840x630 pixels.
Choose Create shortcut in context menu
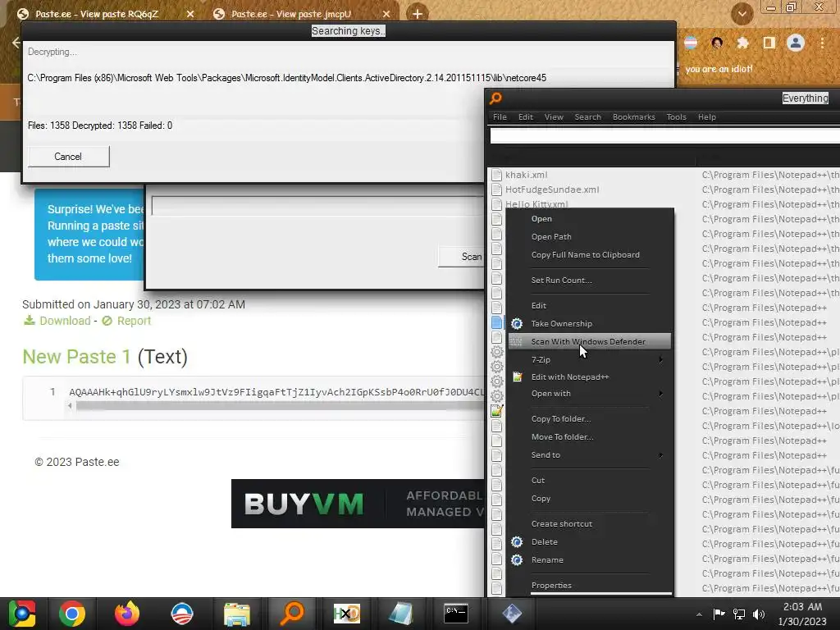589,524
